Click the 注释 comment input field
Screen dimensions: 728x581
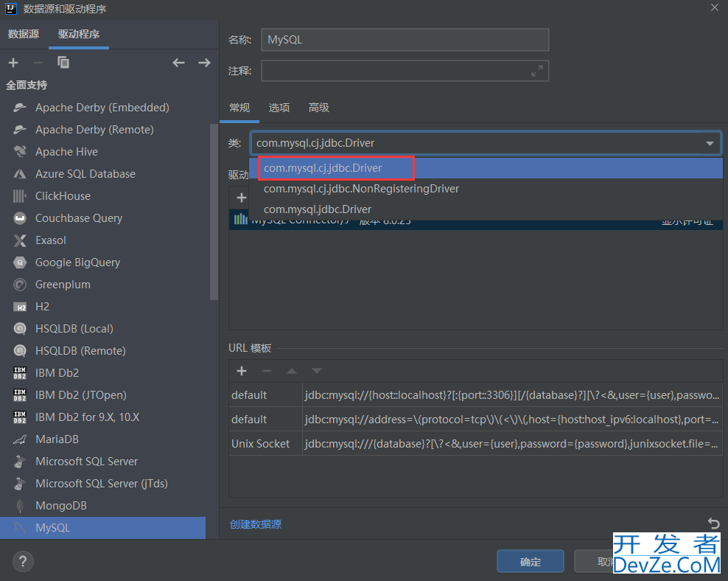(405, 71)
